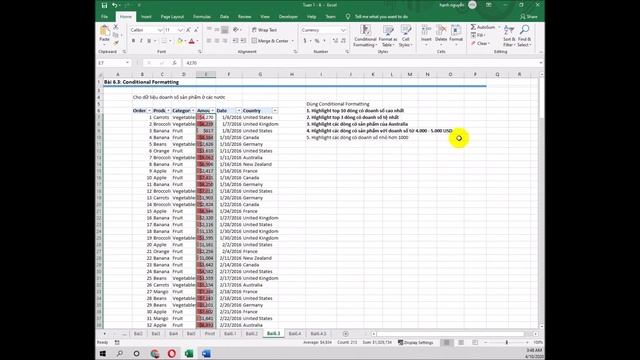This screenshot has width=640, height=360.
Task: Decrease decimal places
Action: [x=343, y=41]
